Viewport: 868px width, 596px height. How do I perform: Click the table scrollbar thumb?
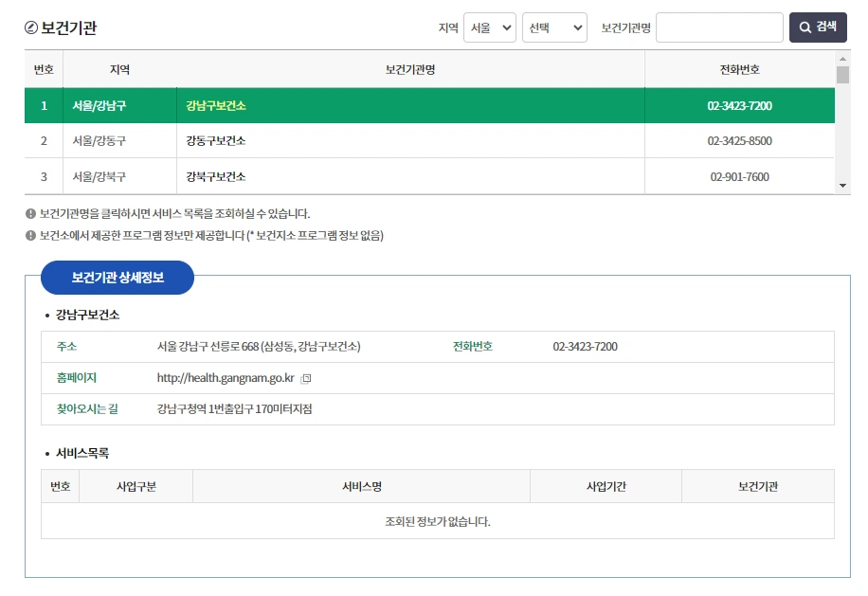coord(842,75)
